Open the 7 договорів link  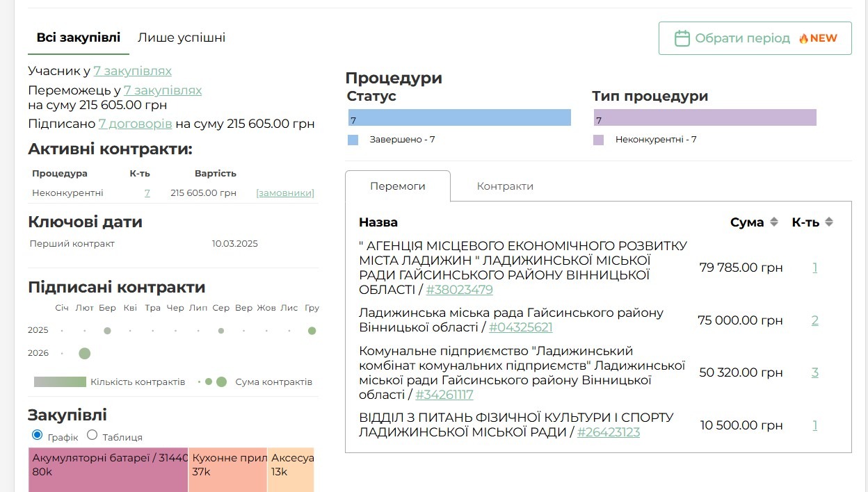(x=135, y=124)
